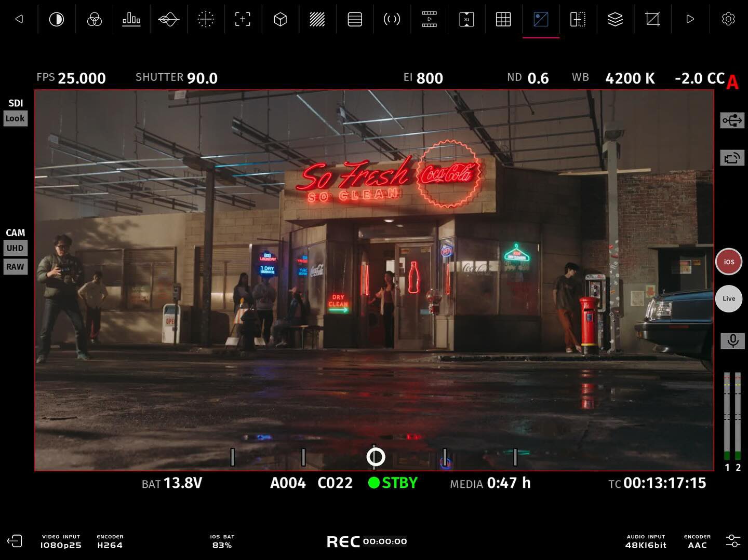Viewport: 748px width, 560px height.
Task: Select the 3D LUT cube icon
Action: pos(280,20)
